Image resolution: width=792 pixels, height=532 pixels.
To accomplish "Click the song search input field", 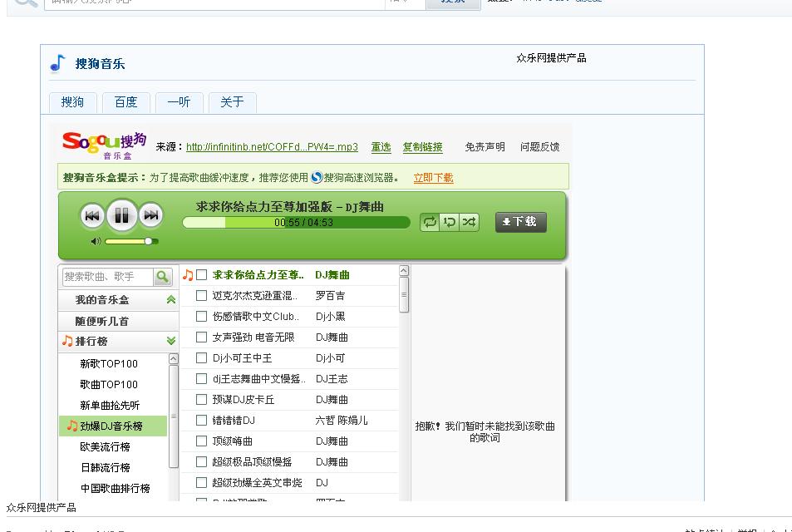I will 107,277.
